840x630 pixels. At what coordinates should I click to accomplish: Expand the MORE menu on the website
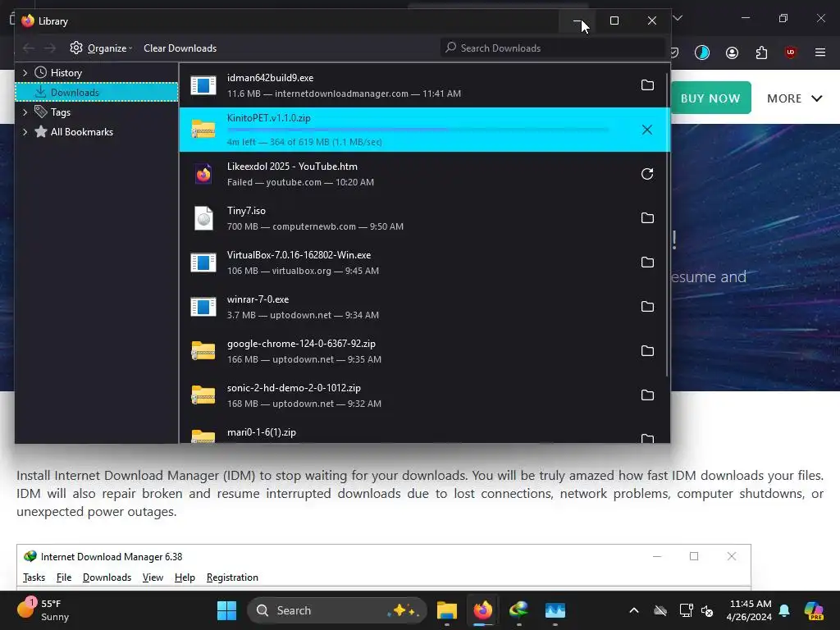click(x=794, y=98)
